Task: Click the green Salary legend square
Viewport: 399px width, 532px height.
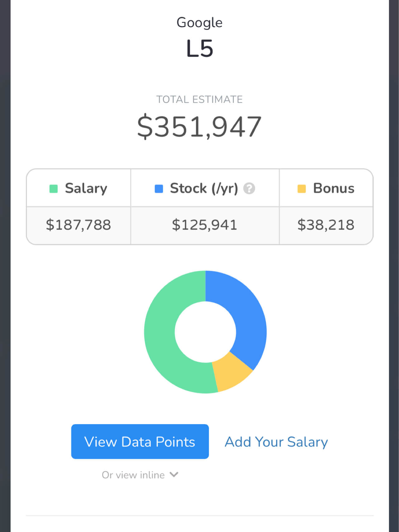Action: [54, 189]
